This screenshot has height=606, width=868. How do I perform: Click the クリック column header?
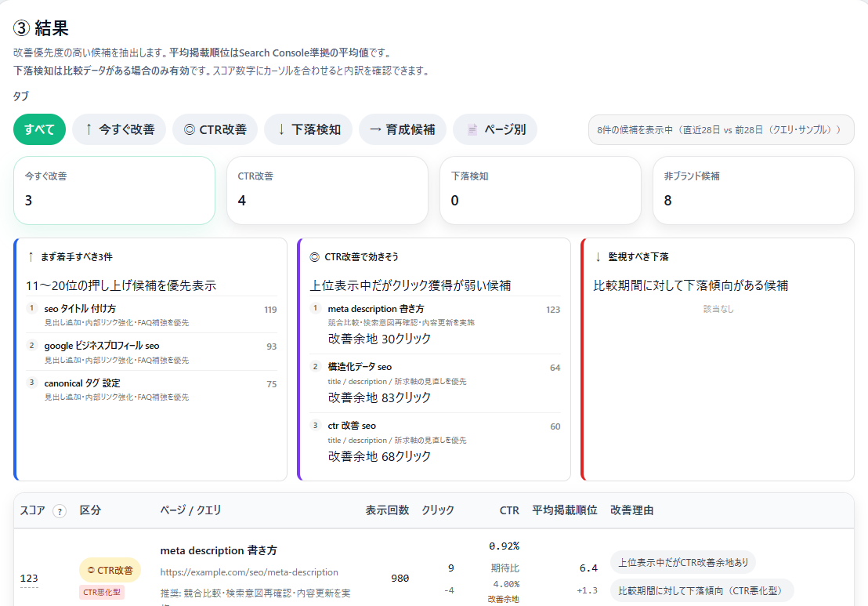point(438,510)
